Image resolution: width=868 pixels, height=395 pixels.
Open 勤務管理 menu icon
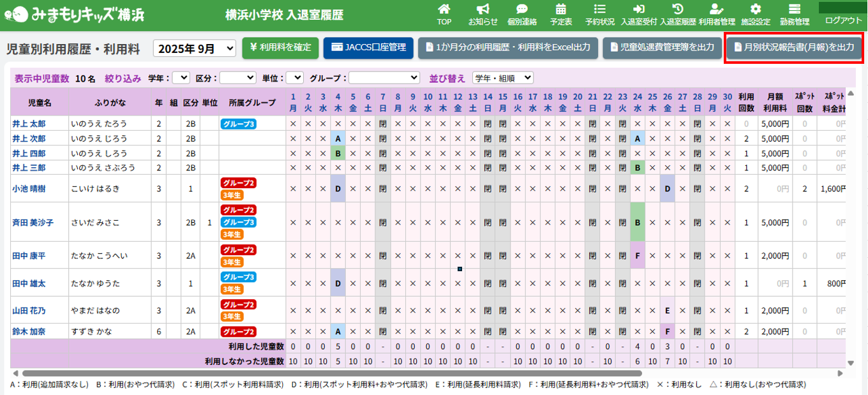[x=794, y=10]
